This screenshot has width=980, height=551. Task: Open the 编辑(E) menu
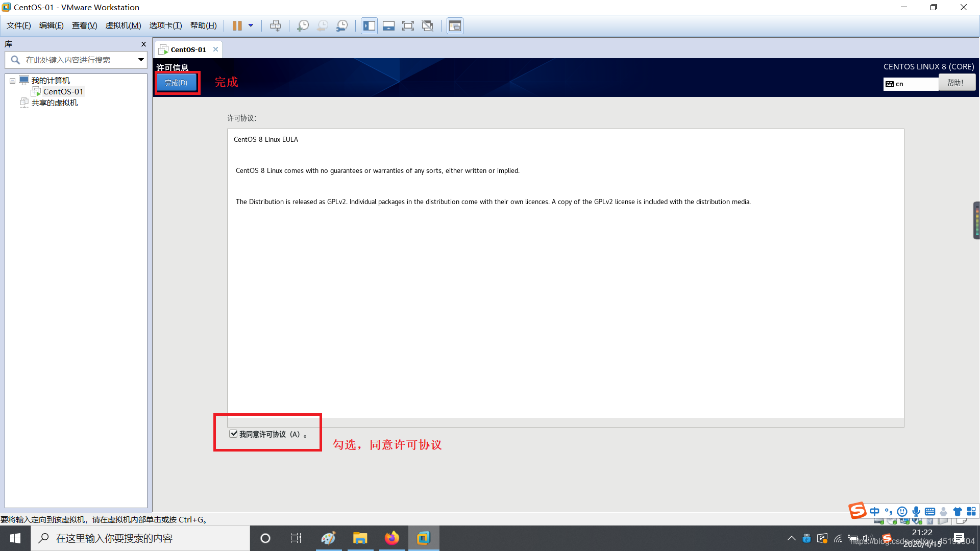tap(52, 26)
